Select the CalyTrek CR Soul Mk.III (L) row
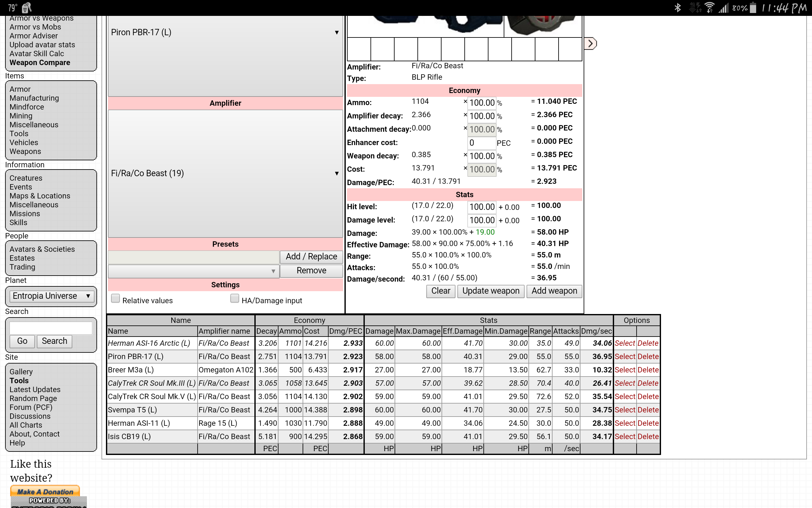 click(625, 383)
